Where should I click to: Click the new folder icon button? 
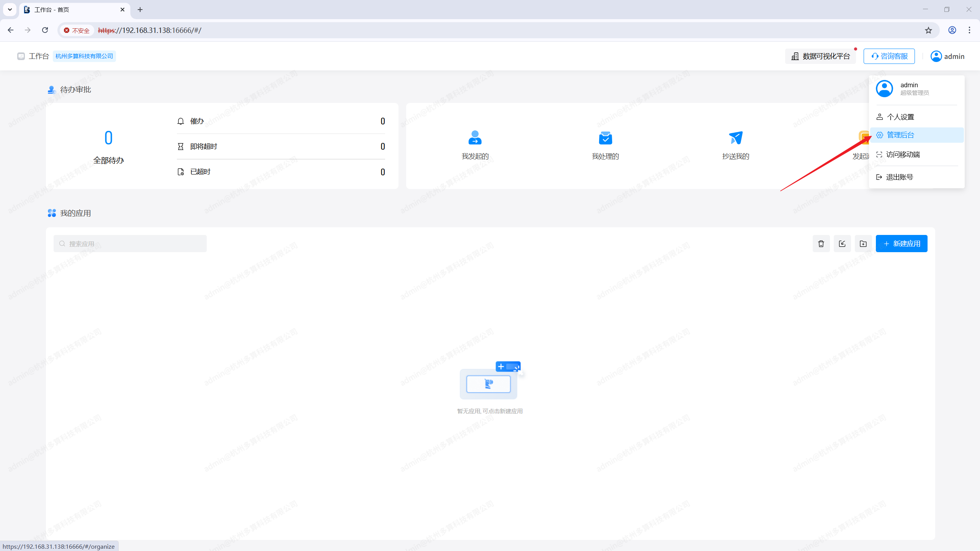pyautogui.click(x=863, y=244)
